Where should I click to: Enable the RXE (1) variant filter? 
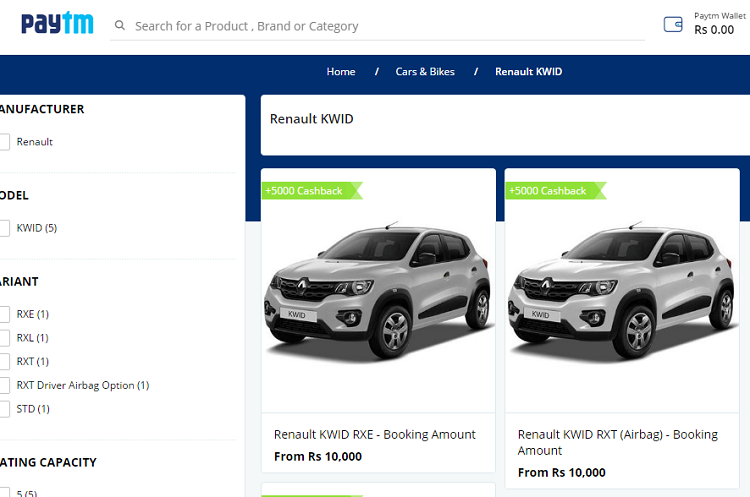point(4,314)
